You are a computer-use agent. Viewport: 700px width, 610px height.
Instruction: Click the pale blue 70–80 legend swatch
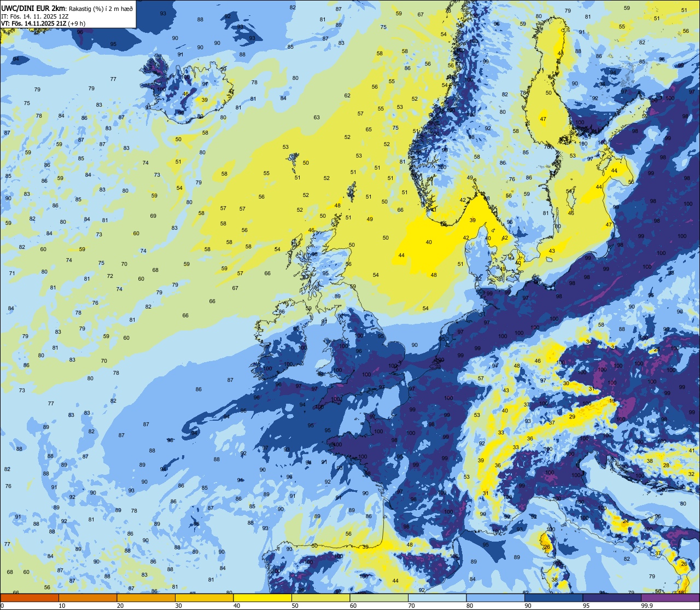(x=437, y=597)
